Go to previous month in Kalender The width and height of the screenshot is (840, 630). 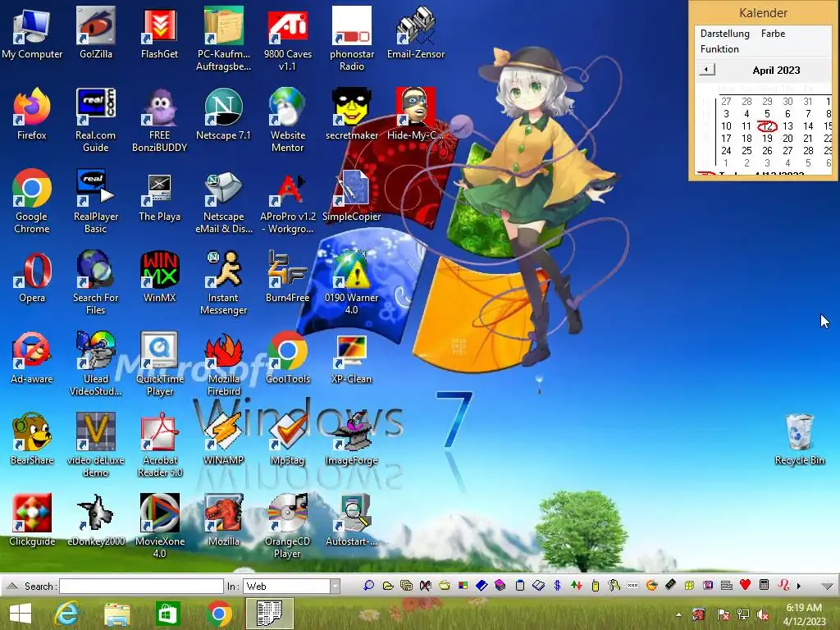coord(706,70)
